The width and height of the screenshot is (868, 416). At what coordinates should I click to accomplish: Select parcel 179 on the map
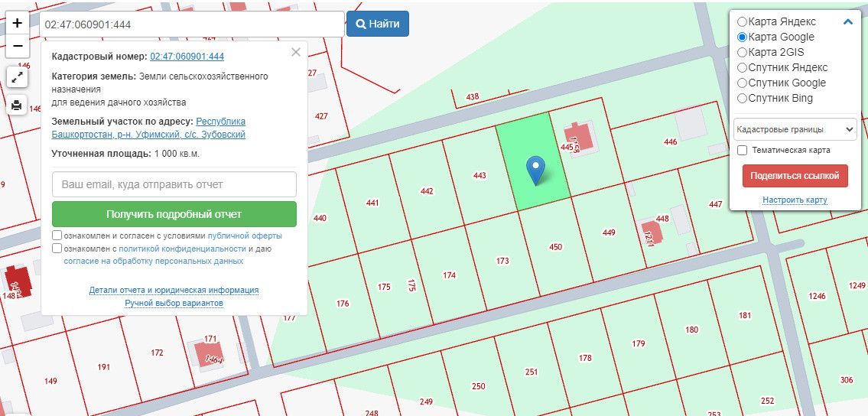pyautogui.click(x=639, y=343)
